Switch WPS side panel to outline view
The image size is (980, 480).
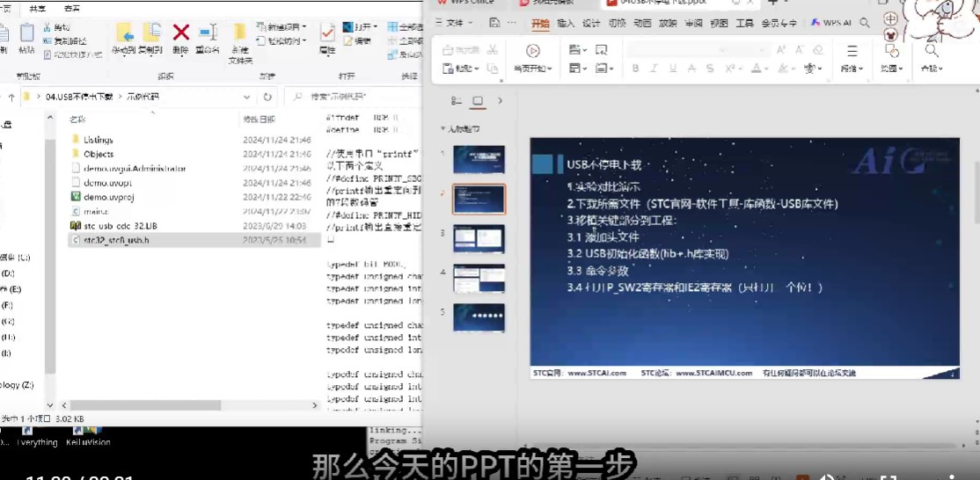[x=457, y=101]
